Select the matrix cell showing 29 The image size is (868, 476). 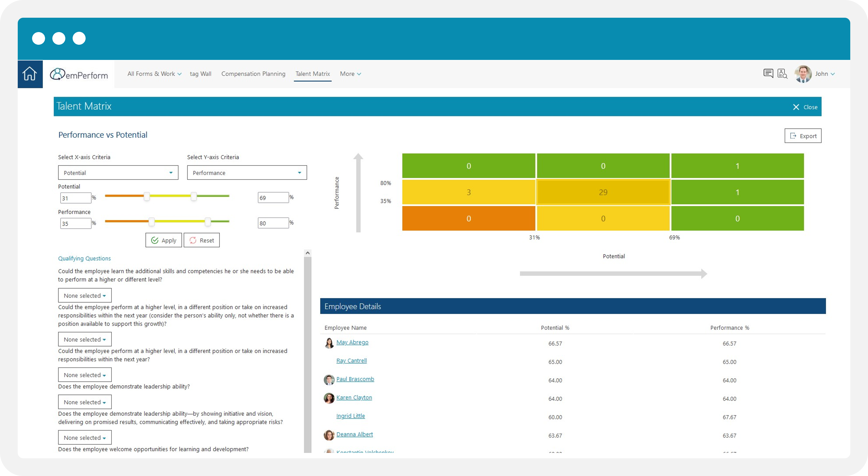coord(603,192)
